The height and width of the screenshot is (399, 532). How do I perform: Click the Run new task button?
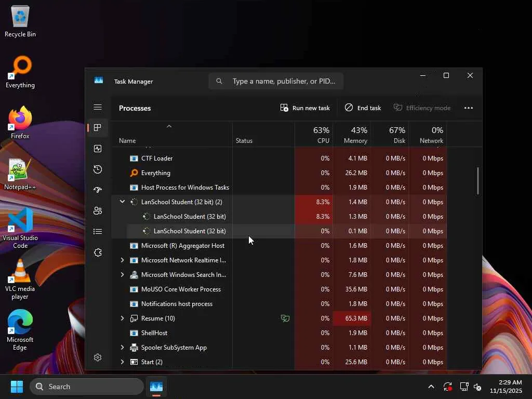[x=305, y=108]
